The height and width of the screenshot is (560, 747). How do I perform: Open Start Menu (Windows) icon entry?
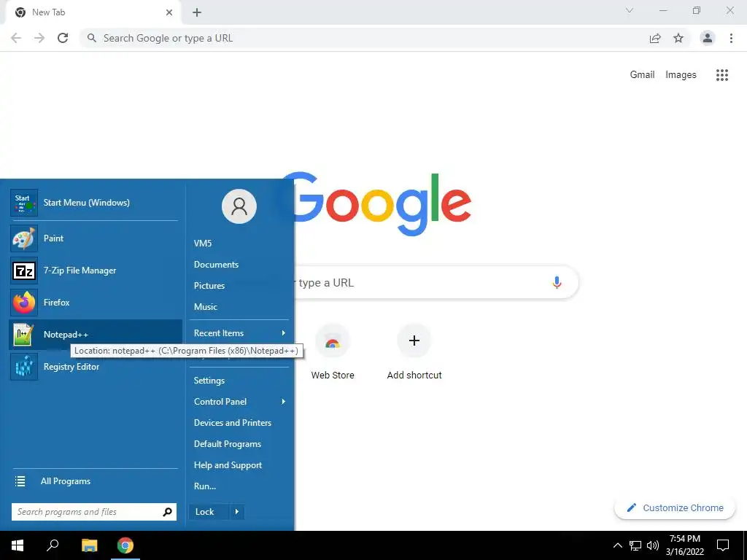point(24,203)
